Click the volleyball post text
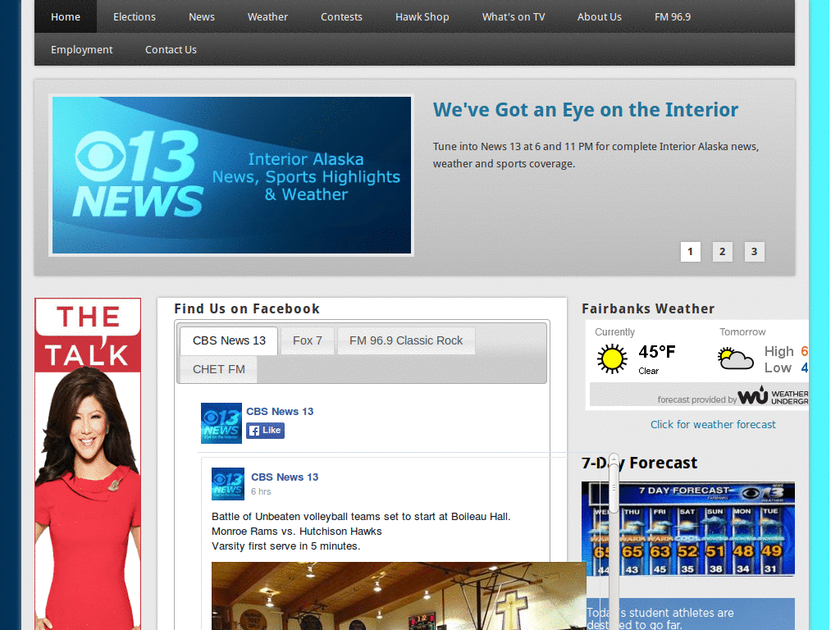The height and width of the screenshot is (630, 840). [x=361, y=531]
